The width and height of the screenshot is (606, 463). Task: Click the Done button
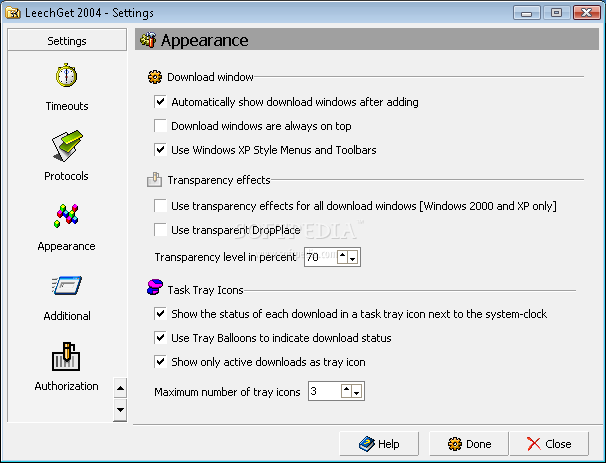(469, 444)
